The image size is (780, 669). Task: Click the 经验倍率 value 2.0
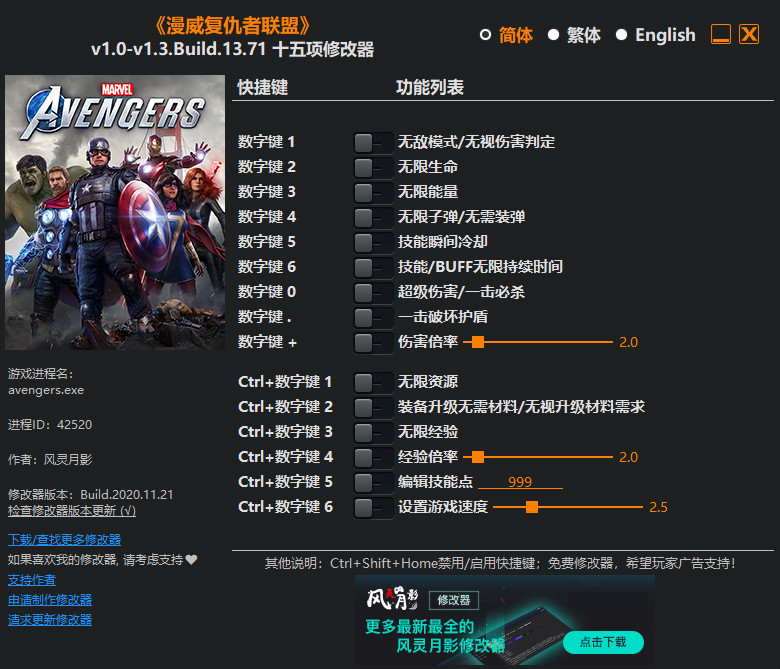click(628, 457)
